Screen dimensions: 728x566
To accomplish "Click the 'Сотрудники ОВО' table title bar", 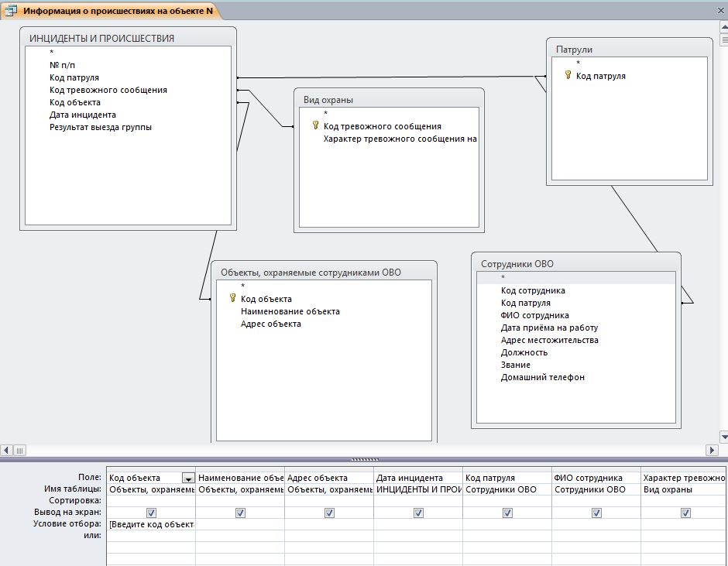I will [x=575, y=264].
